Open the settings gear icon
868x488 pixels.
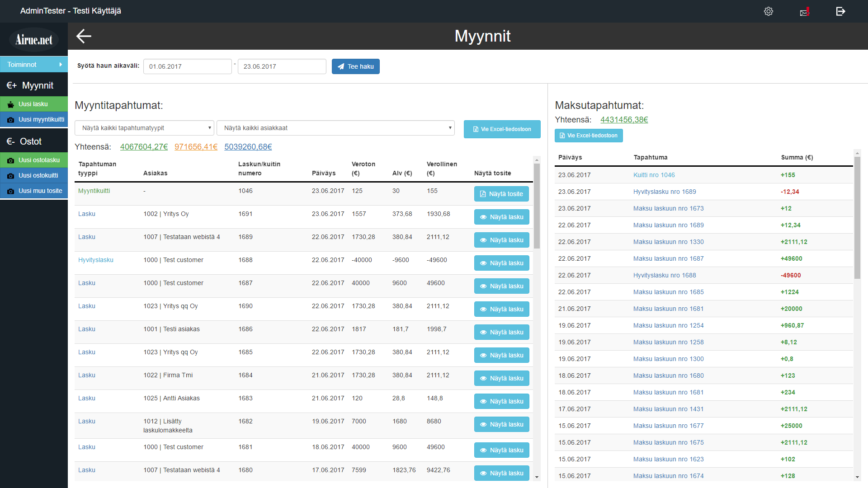click(x=768, y=11)
